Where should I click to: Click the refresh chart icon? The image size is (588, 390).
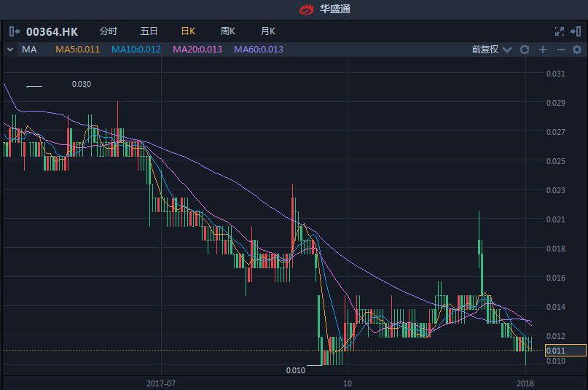(525, 50)
